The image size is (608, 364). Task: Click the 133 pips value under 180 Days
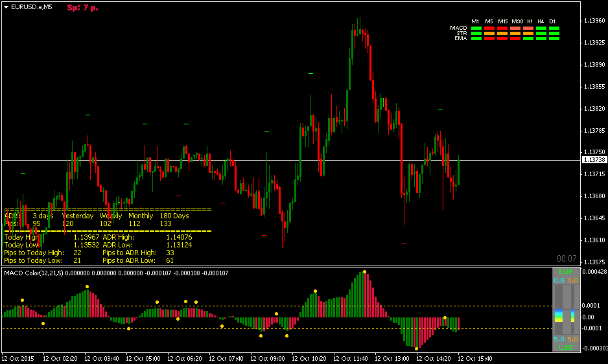(165, 223)
